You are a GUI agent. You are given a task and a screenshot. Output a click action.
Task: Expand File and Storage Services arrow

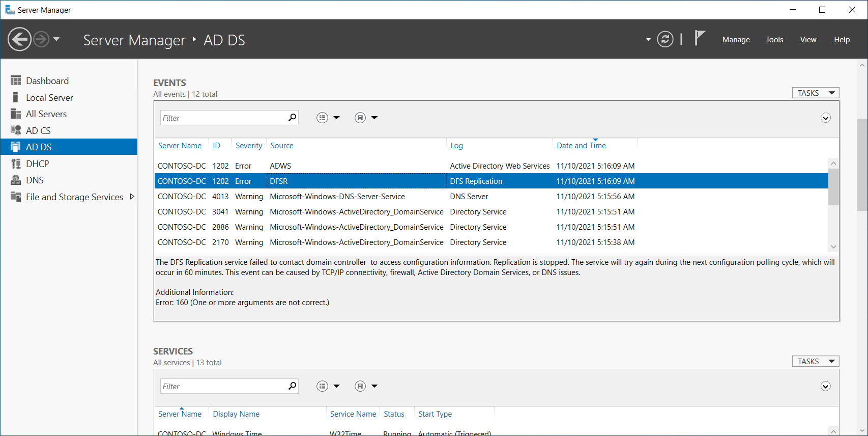pos(132,197)
